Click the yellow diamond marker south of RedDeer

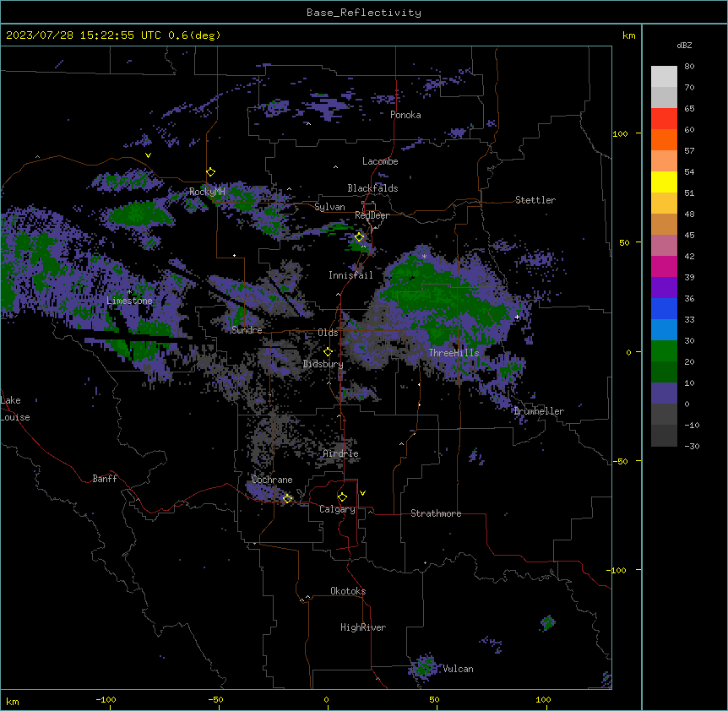360,237
